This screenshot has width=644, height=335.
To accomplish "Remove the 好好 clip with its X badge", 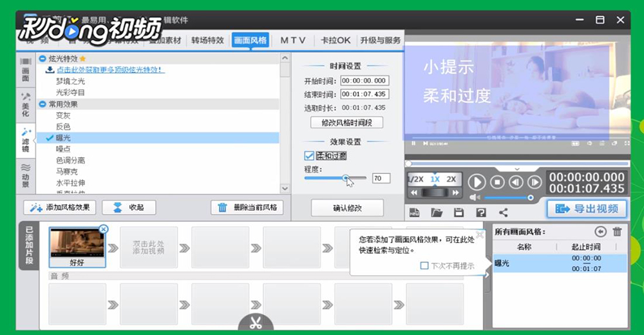I will click(104, 229).
